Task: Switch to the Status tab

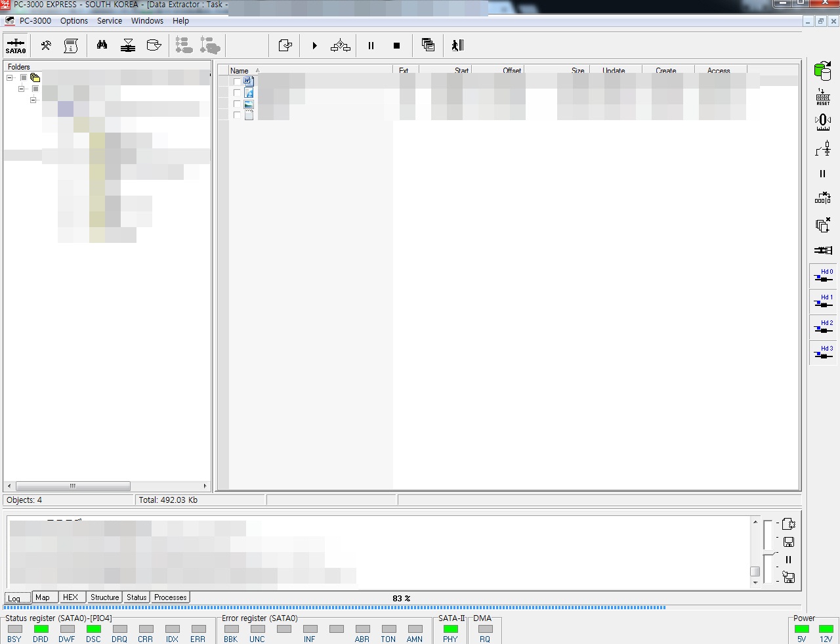Action: [136, 597]
